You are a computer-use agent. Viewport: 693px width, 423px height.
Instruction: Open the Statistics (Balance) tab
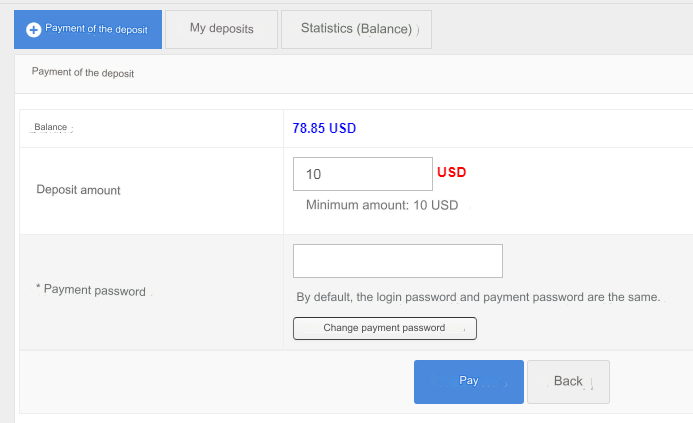point(357,29)
